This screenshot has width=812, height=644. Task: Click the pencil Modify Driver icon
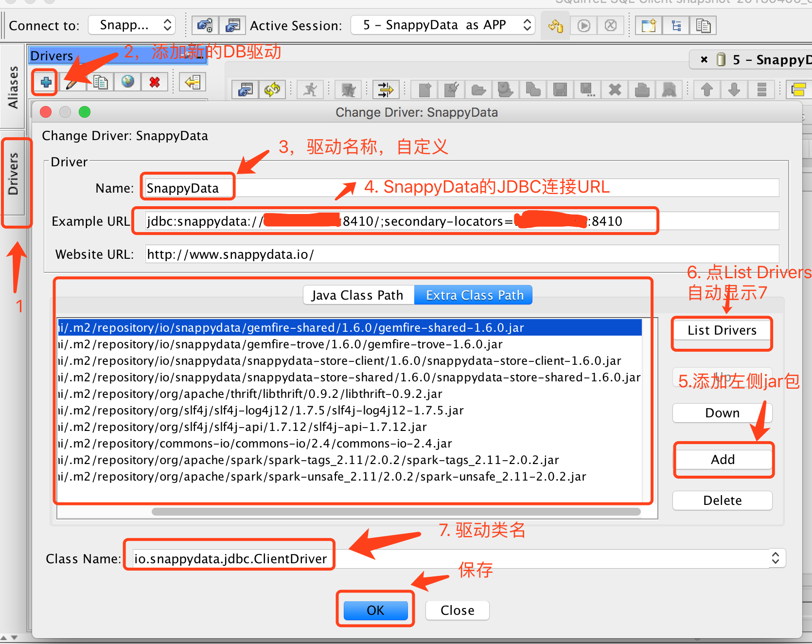pos(73,82)
